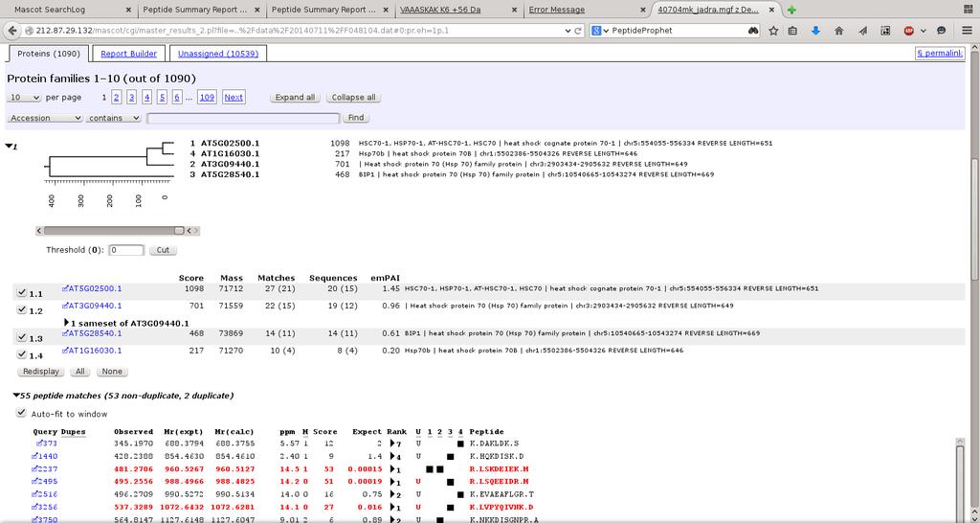
Task: Open the downloads arrow icon
Action: 815,31
